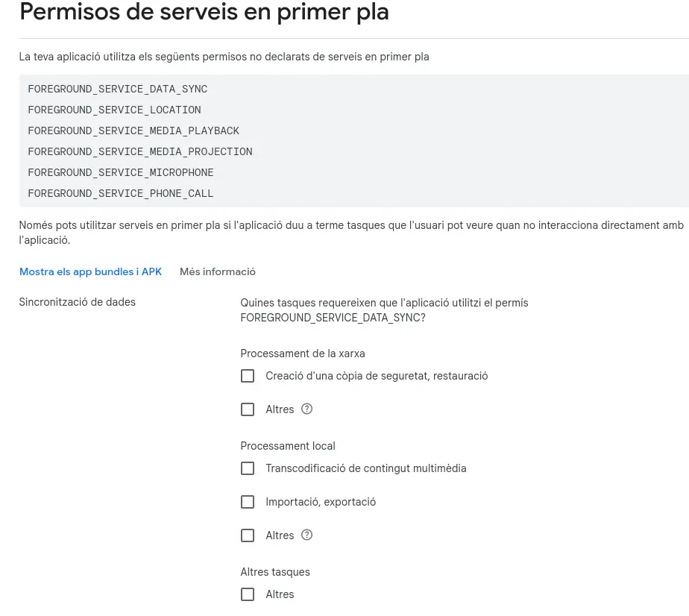Select the FOREGROUND_SERVICE_MICROPHONE permission entry
Image resolution: width=689 pixels, height=616 pixels.
[121, 172]
